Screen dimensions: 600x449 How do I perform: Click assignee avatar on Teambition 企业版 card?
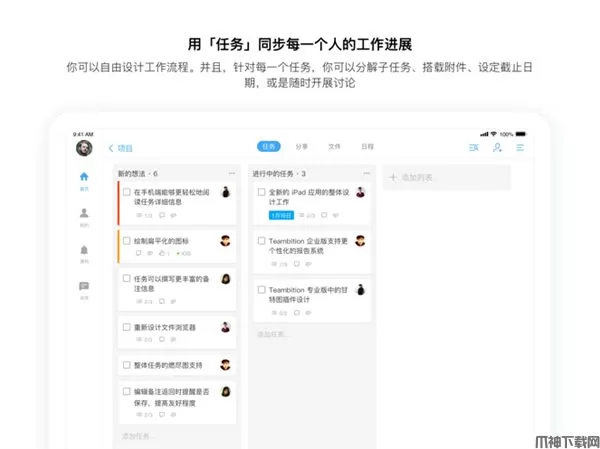pos(360,241)
